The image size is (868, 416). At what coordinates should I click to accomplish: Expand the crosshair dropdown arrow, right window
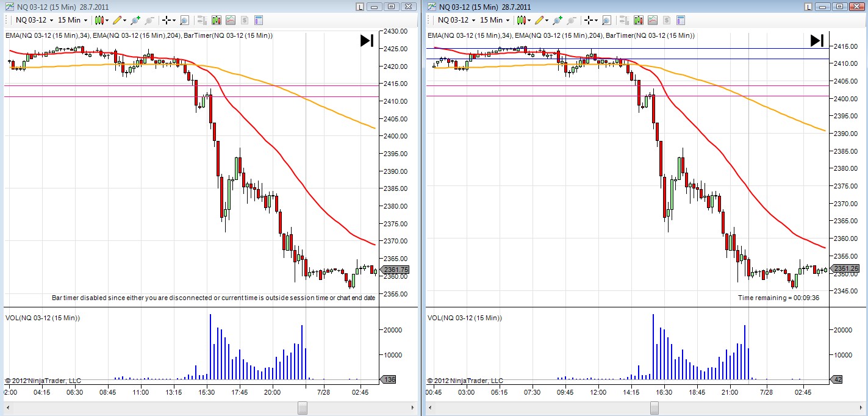click(596, 20)
